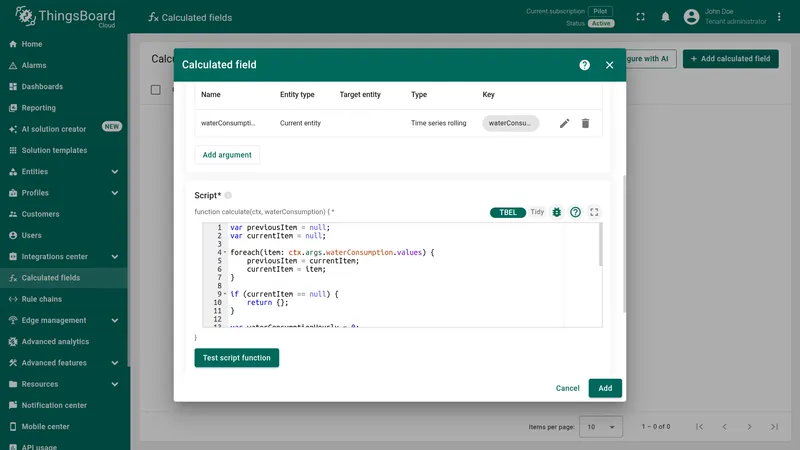The image size is (800, 450).
Task: Click inside the script code editor
Action: click(x=402, y=274)
